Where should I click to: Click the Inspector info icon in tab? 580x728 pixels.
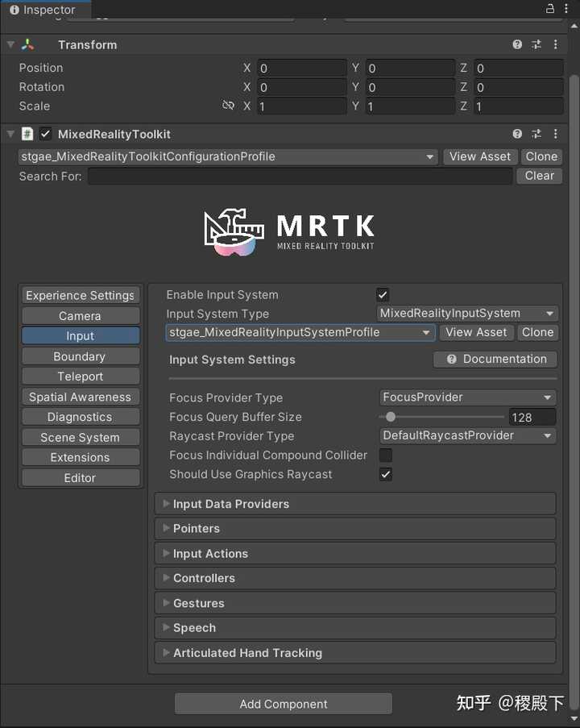[14, 10]
